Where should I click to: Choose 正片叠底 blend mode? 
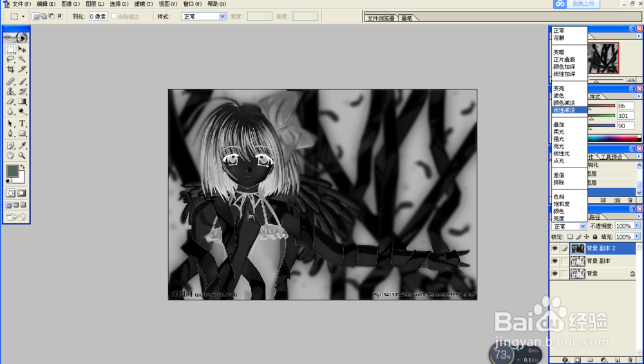[564, 59]
